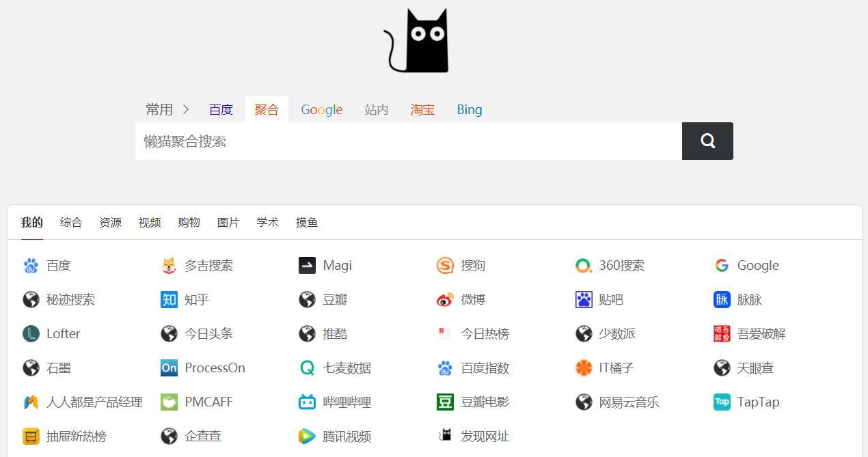Click the 微博 red eye icon
The image size is (868, 457).
pos(445,299)
